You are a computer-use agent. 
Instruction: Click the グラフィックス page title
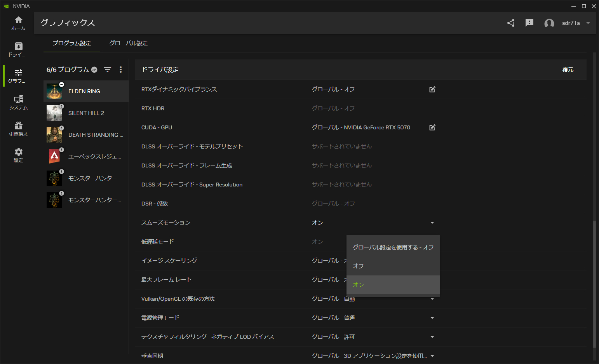68,23
